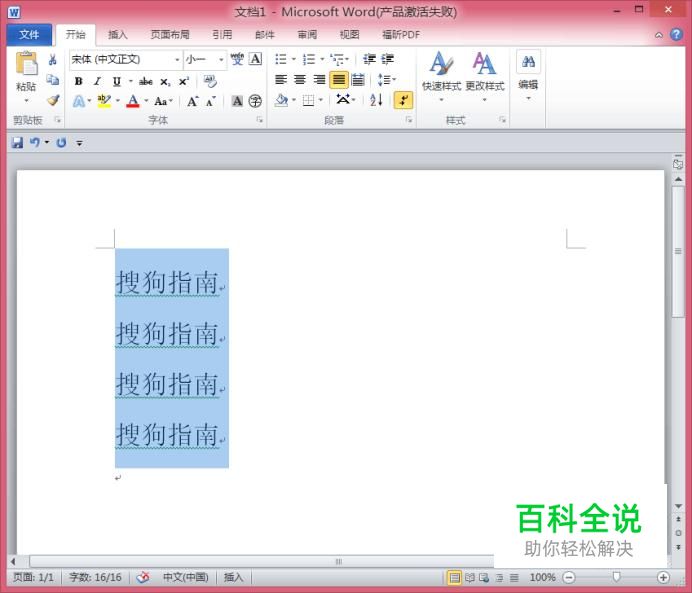Decrease paragraph indent

(369, 59)
